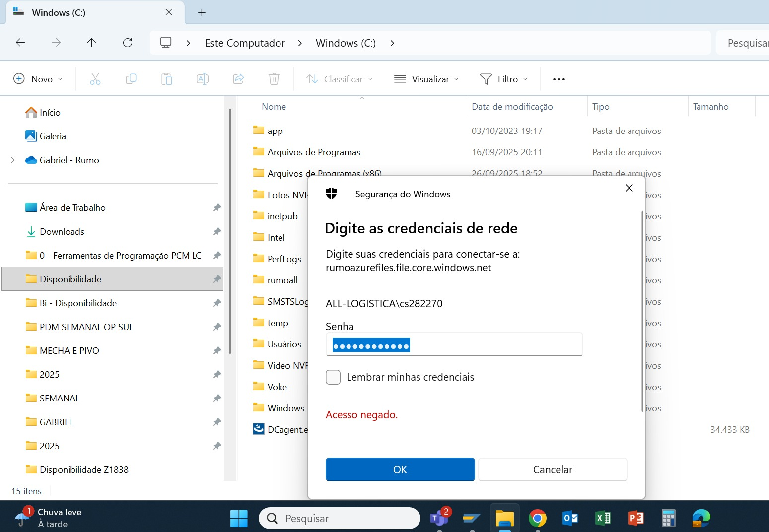Close the Segurança do Windows dialog
Viewport: 769px width, 532px height.
click(629, 188)
